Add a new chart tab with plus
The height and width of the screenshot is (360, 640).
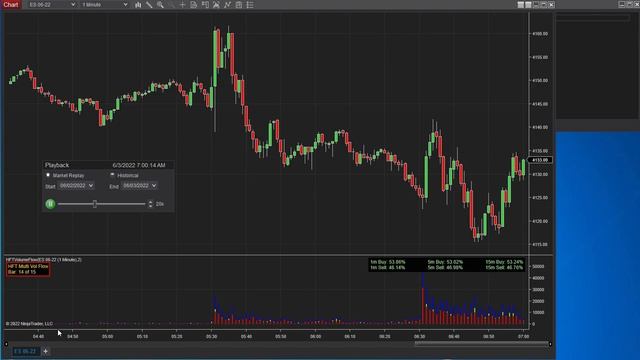coord(46,351)
